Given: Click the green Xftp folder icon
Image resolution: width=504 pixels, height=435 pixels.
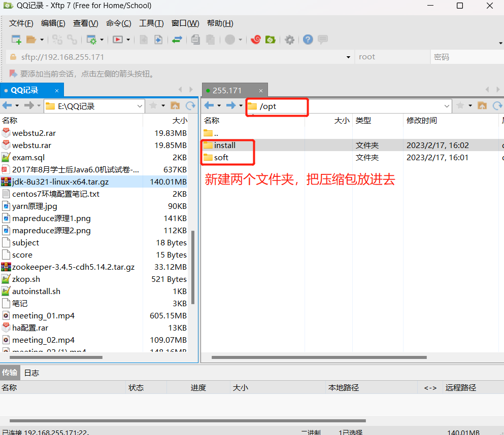Looking at the screenshot, I should (271, 40).
